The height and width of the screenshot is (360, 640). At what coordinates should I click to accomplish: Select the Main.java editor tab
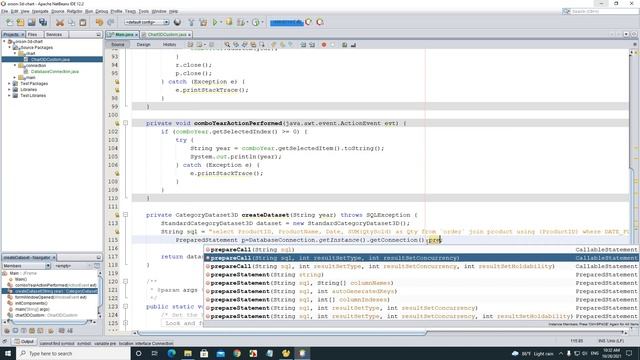click(x=122, y=35)
